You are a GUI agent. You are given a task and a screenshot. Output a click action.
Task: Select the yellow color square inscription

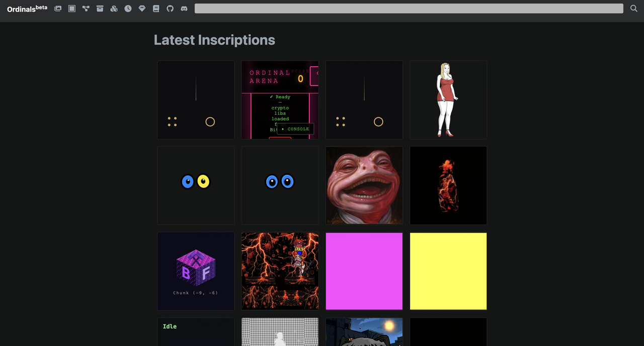(x=448, y=271)
